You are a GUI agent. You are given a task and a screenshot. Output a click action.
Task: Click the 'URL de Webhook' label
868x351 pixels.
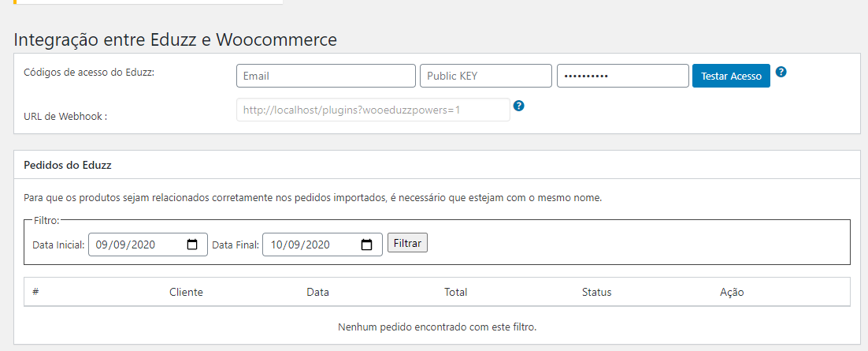point(65,117)
